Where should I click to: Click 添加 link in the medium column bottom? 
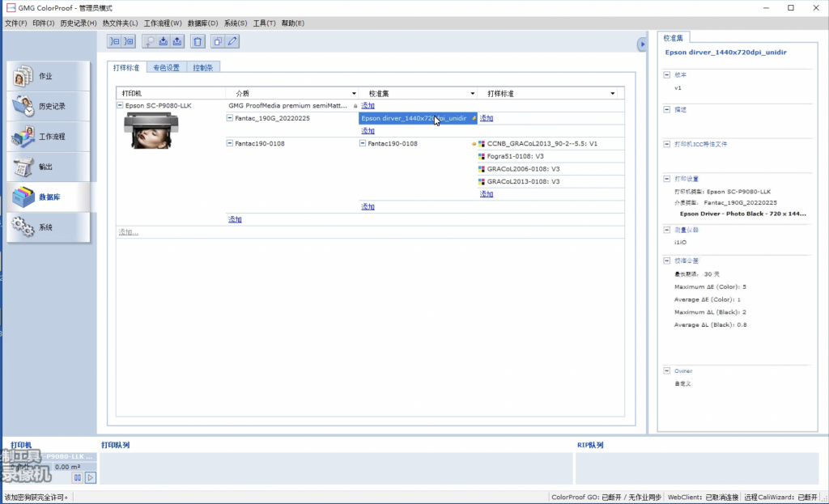pyautogui.click(x=235, y=220)
